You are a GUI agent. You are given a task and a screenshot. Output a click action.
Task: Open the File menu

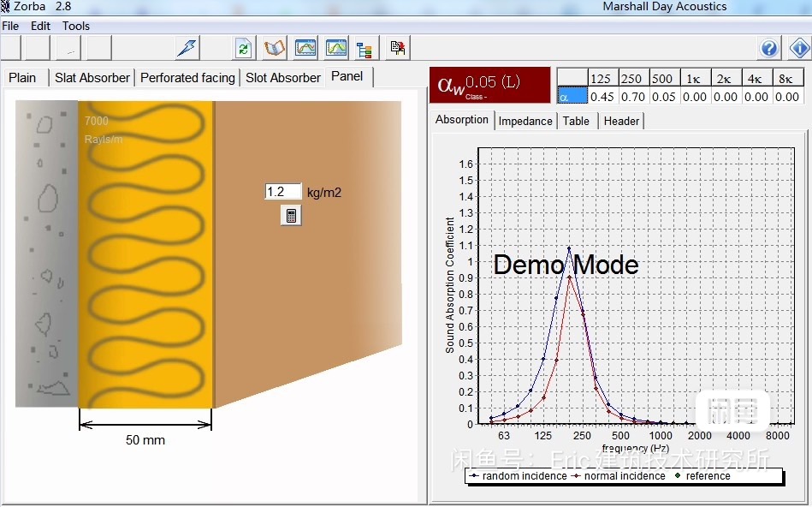point(10,27)
